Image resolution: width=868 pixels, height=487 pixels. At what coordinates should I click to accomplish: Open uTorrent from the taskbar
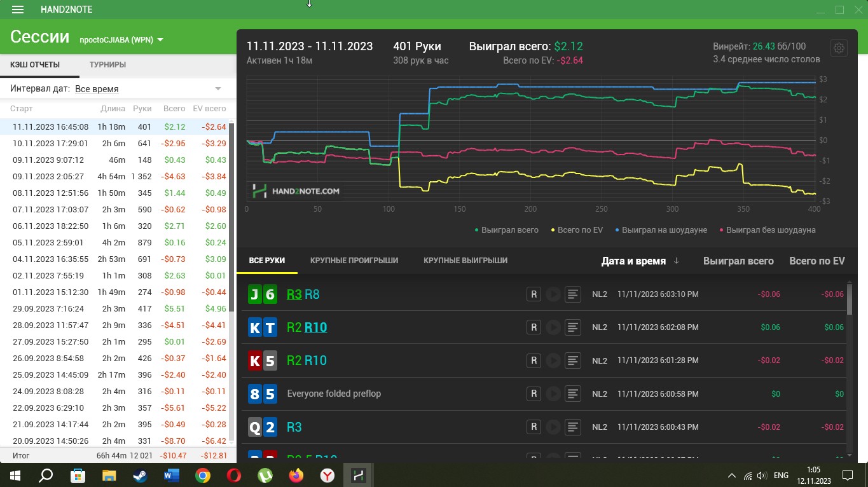click(x=265, y=475)
